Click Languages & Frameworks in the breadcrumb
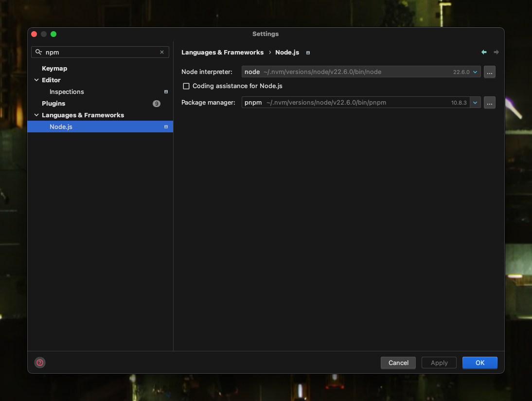The image size is (532, 401). [x=222, y=53]
